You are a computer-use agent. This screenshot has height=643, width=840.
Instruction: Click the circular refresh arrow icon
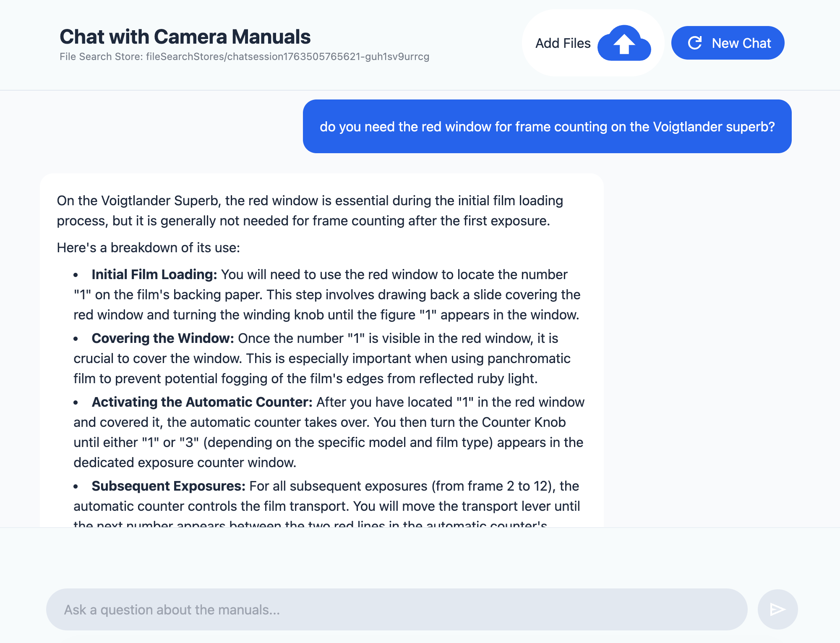(695, 43)
